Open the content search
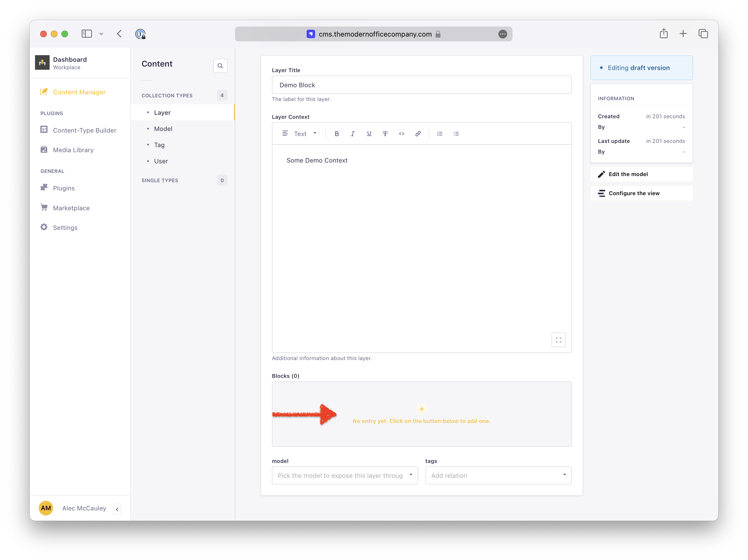 click(x=220, y=65)
